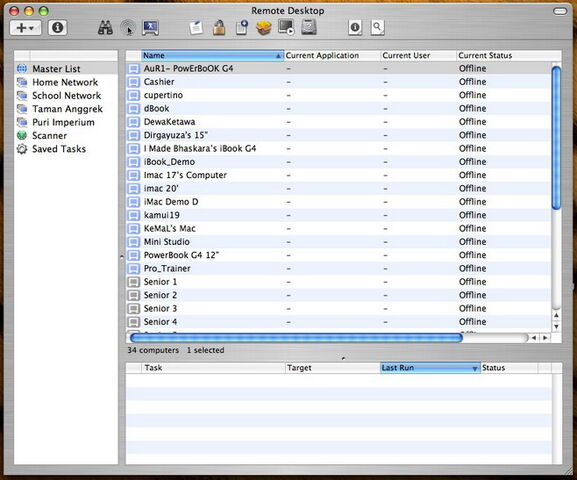The height and width of the screenshot is (480, 577).
Task: Sort tasks by Last Run column
Action: [x=430, y=368]
